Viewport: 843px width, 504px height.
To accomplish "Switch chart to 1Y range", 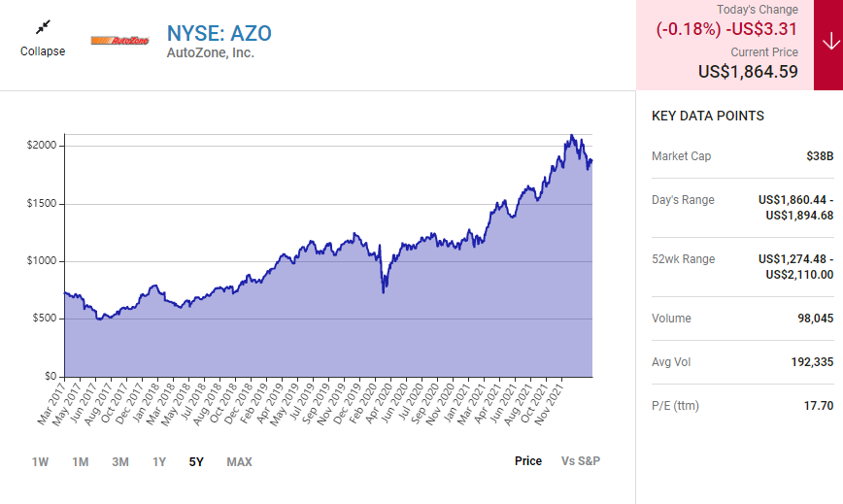I will pos(160,461).
